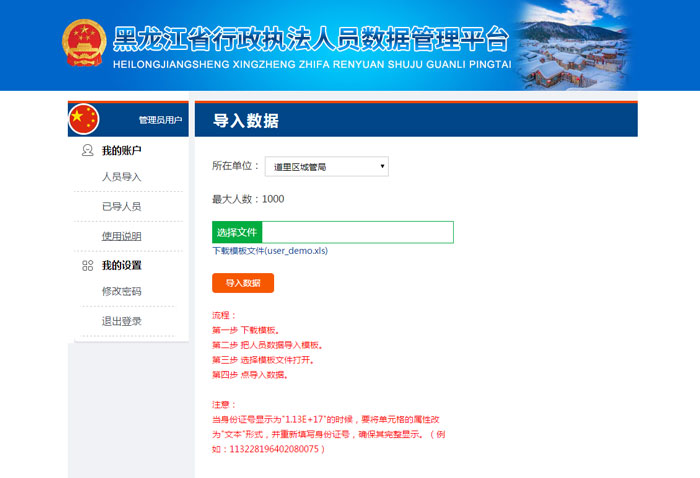Click the HEILONGJIANGSHENG pinyin subtitle
The height and width of the screenshot is (478, 700).
click(x=312, y=64)
